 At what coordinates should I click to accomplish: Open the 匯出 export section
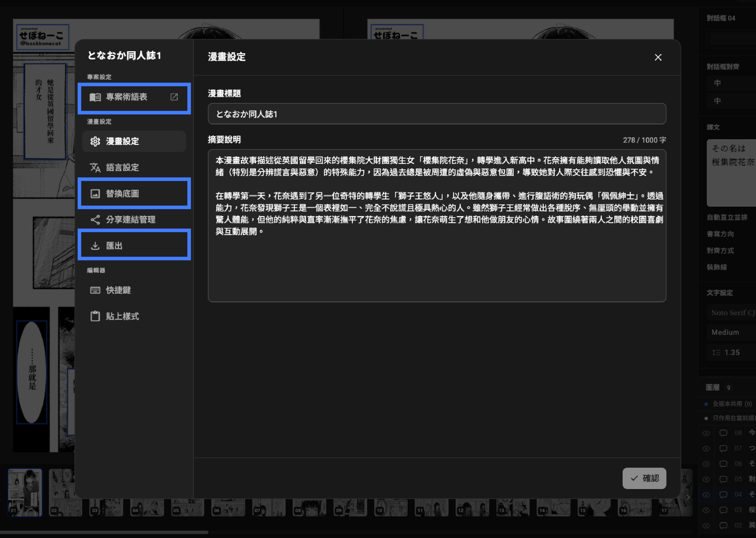tap(134, 246)
